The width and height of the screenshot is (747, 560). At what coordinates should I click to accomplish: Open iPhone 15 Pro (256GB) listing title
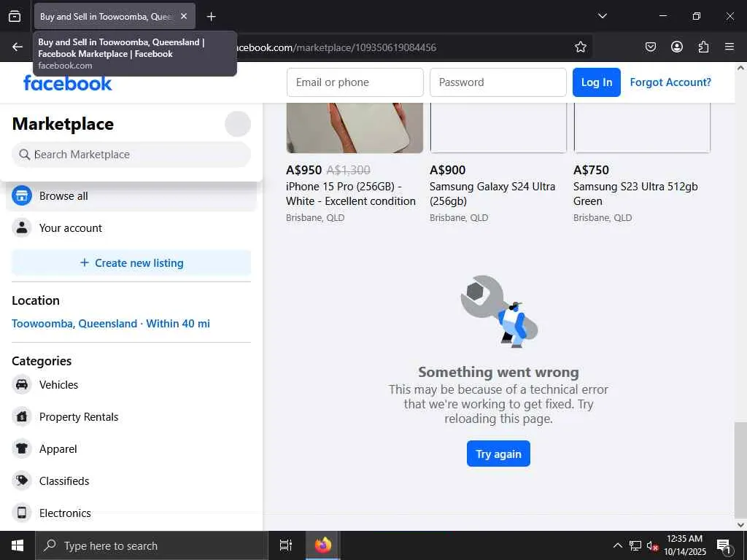tap(351, 194)
